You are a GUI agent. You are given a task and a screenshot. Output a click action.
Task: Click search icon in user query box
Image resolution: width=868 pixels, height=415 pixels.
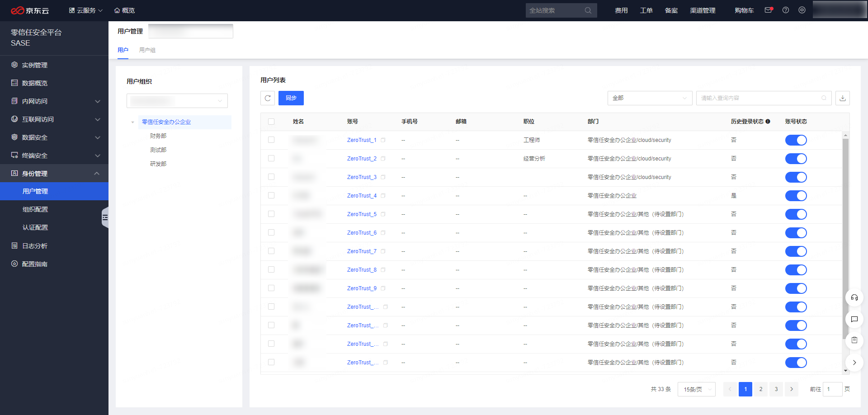pyautogui.click(x=824, y=98)
